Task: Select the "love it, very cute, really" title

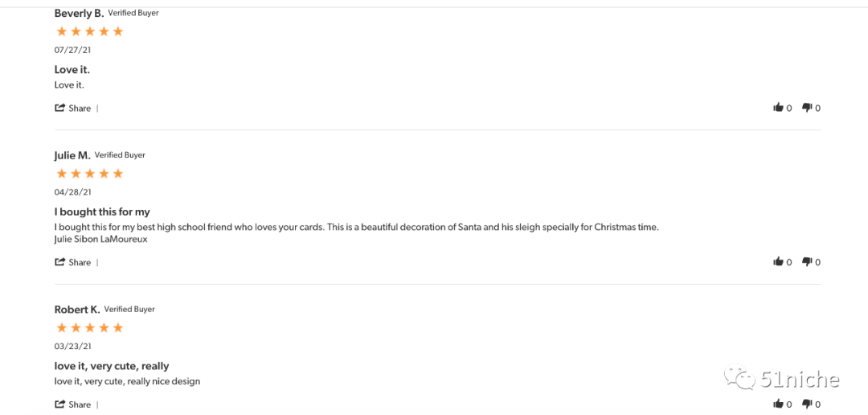Action: [x=112, y=366]
